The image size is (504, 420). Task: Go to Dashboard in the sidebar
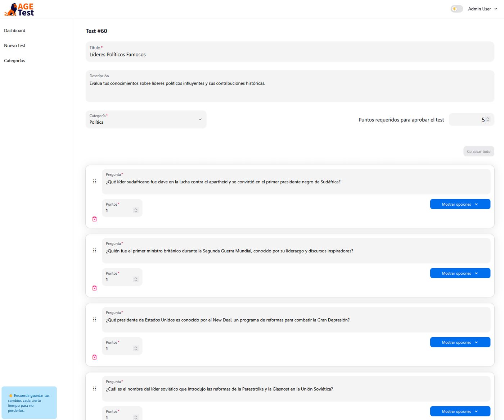point(15,31)
